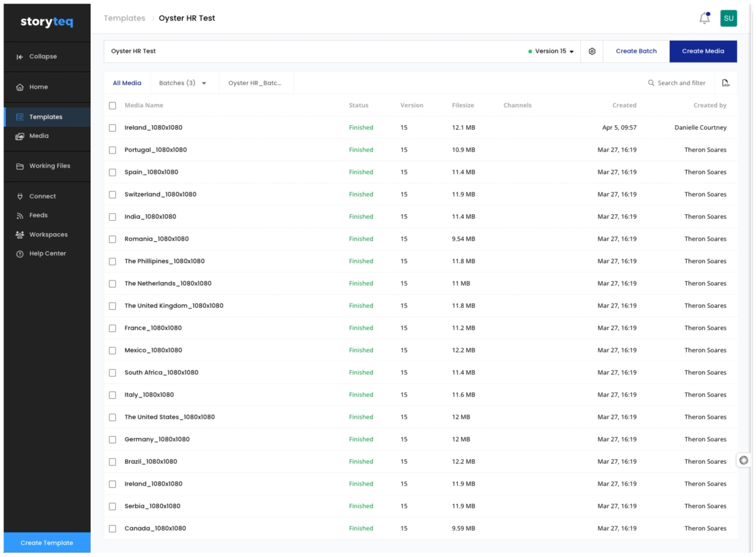Click the notification bell icon
Viewport: 756px width, 557px height.
point(704,18)
